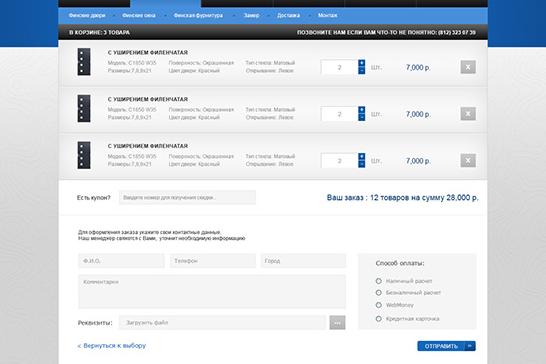Click the order total 28,000 р. text
546x364 pixels.
pos(462,198)
